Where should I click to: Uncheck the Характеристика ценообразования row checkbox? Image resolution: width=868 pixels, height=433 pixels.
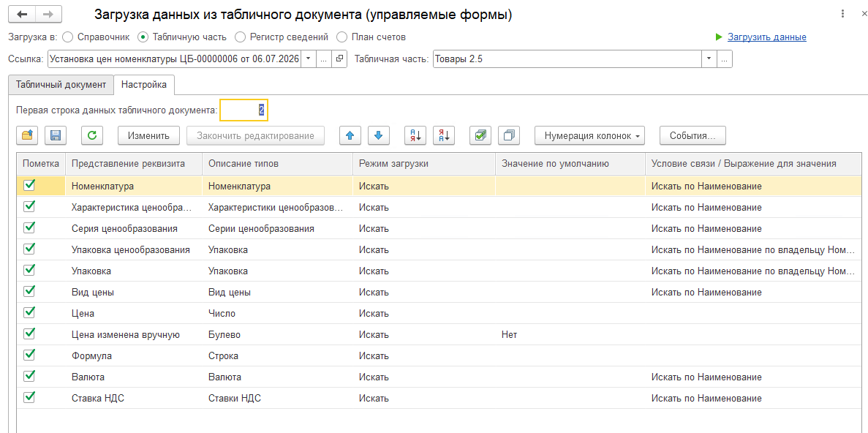(x=30, y=206)
